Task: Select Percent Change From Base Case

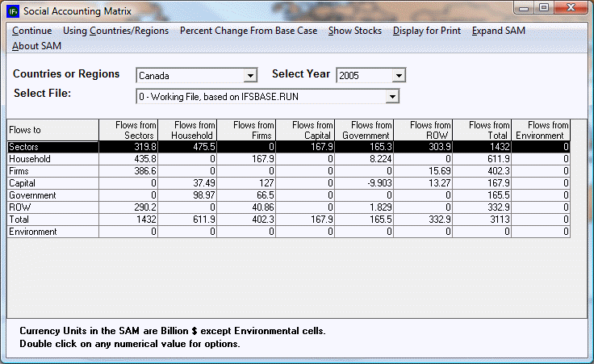Action: coord(248,31)
